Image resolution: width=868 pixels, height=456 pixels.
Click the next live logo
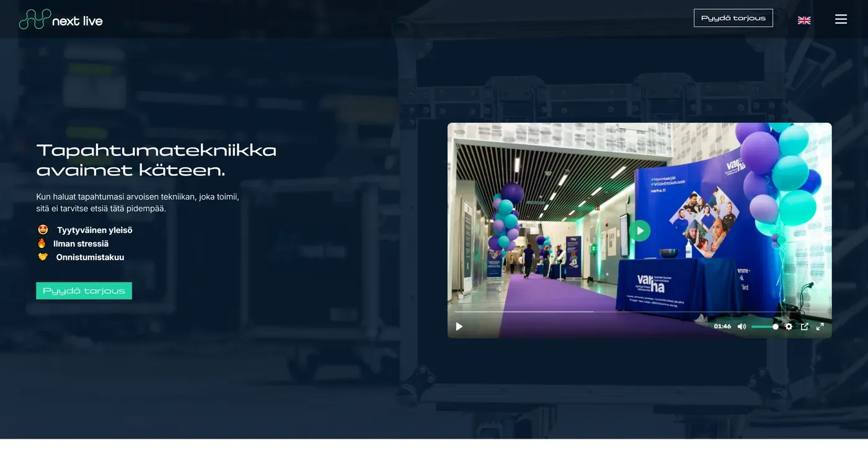pyautogui.click(x=61, y=19)
